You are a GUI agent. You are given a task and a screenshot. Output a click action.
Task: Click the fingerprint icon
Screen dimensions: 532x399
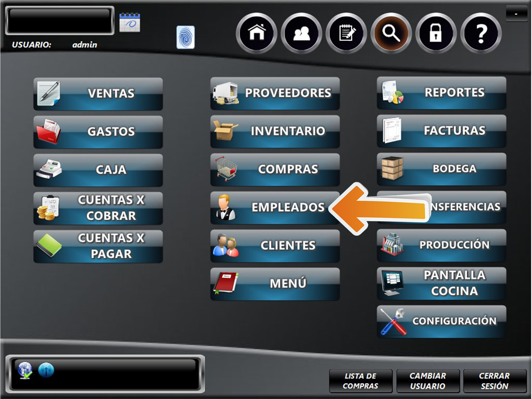[x=185, y=37]
